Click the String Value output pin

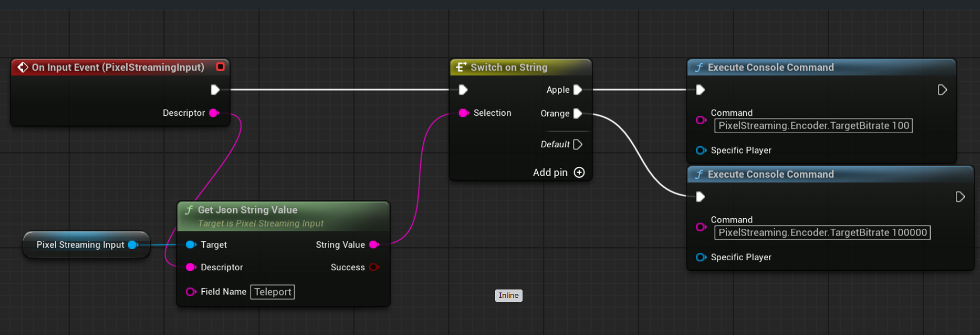click(374, 245)
